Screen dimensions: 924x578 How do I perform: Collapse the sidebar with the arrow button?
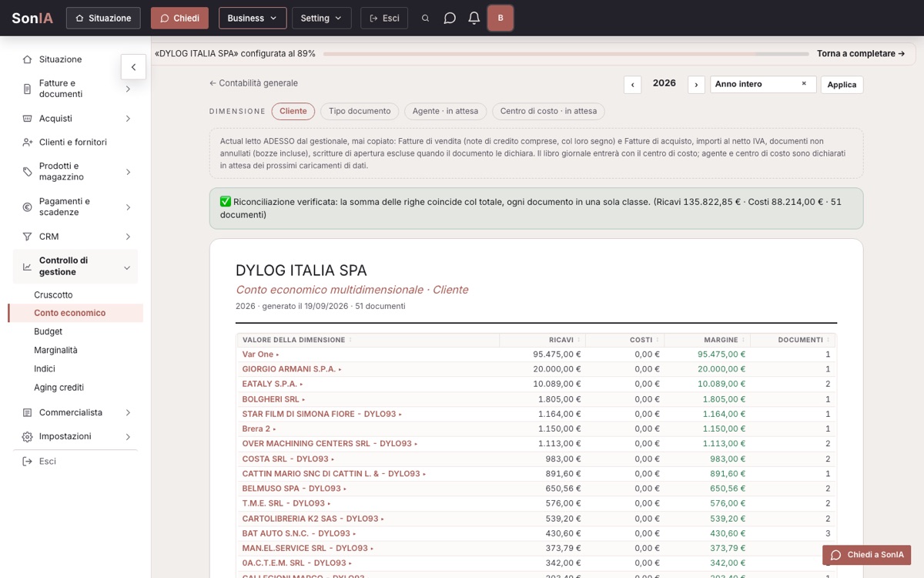(x=133, y=67)
